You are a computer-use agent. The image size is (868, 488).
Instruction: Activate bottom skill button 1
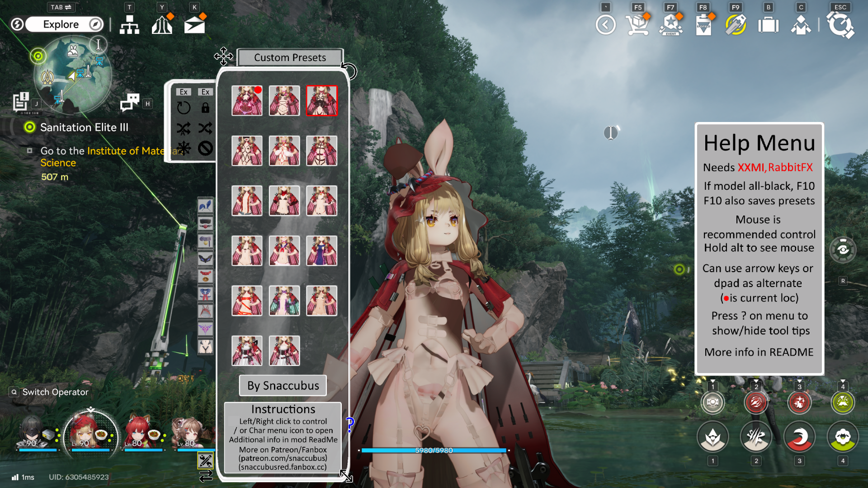coord(712,437)
